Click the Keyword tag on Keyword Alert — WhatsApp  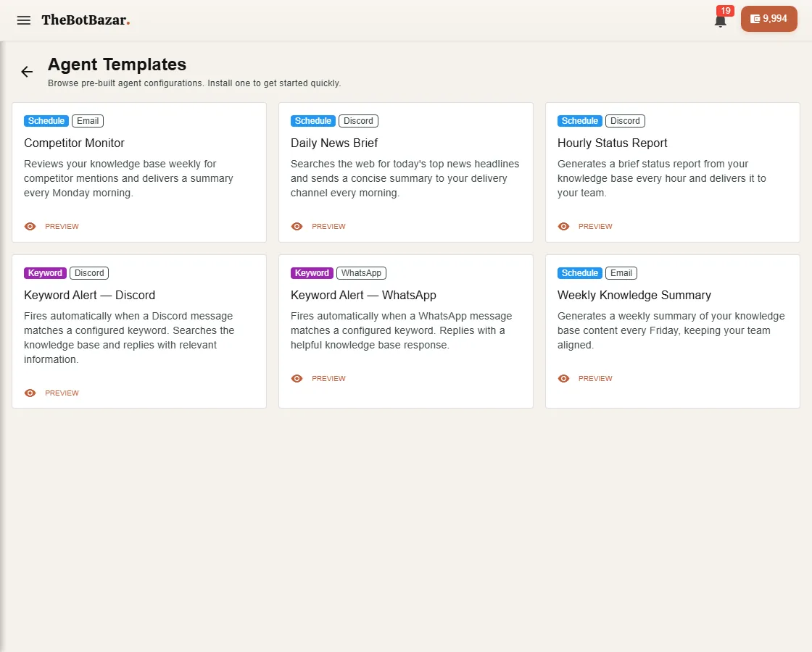312,272
